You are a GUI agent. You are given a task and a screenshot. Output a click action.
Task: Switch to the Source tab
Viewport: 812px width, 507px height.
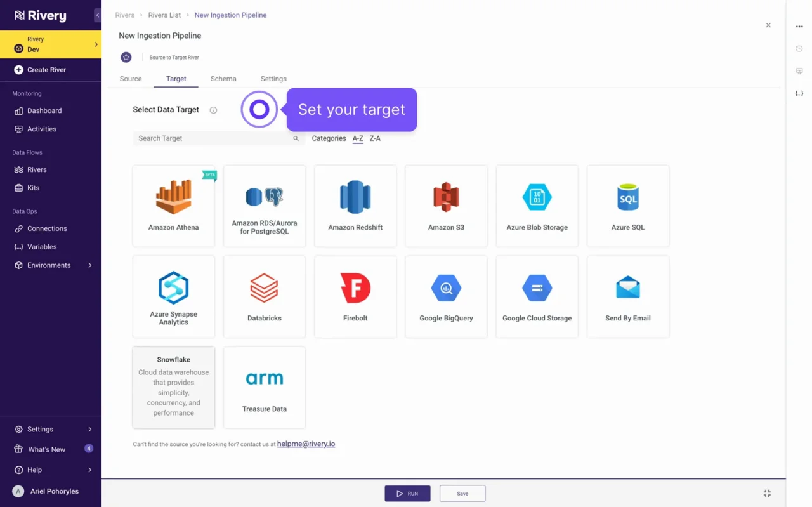[x=131, y=79]
